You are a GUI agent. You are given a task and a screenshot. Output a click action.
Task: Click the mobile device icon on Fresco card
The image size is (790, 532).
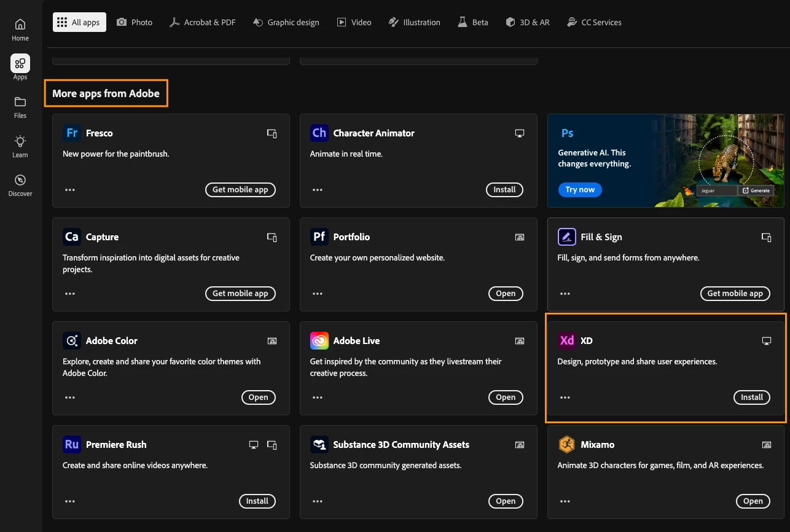(x=272, y=133)
